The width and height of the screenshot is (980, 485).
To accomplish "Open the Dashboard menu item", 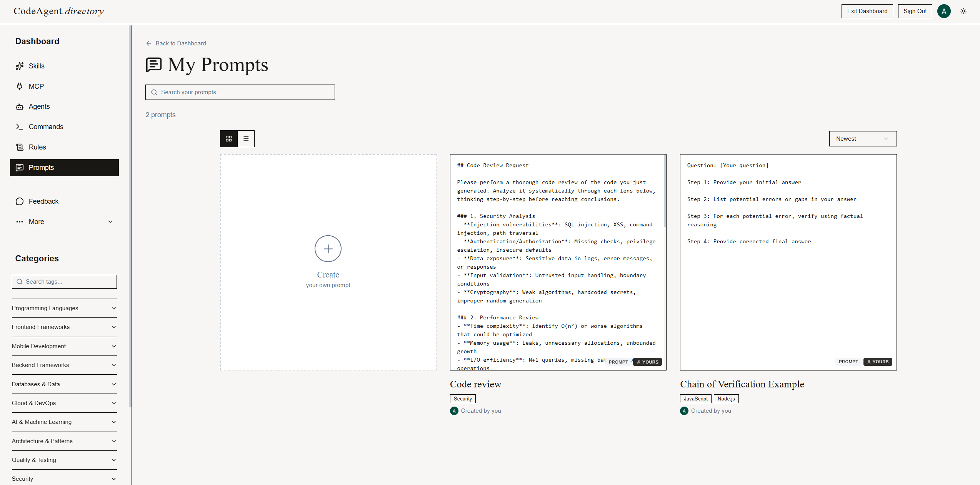I will coord(37,41).
